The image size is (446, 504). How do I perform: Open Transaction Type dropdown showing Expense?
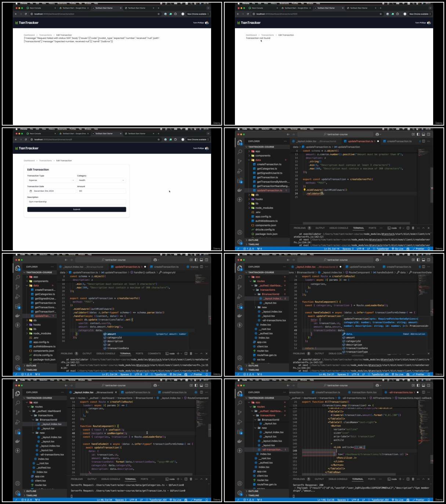coord(51,180)
